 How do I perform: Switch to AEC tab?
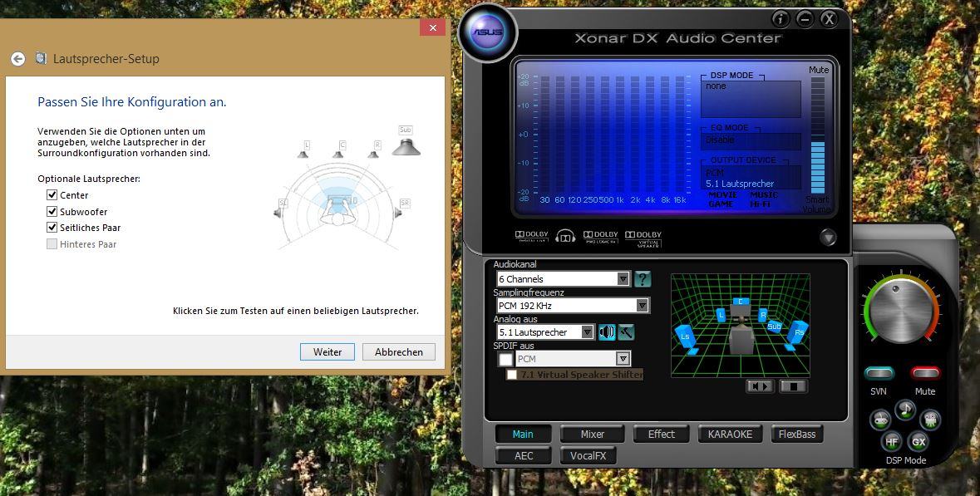coord(523,455)
